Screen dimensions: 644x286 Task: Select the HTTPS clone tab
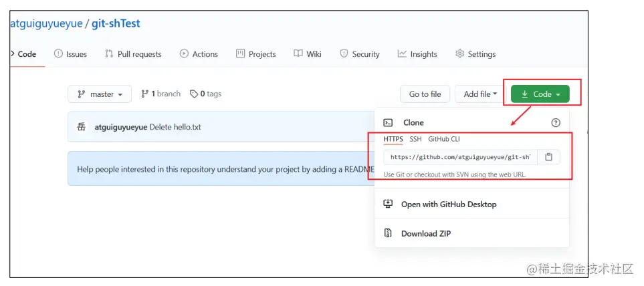point(393,139)
